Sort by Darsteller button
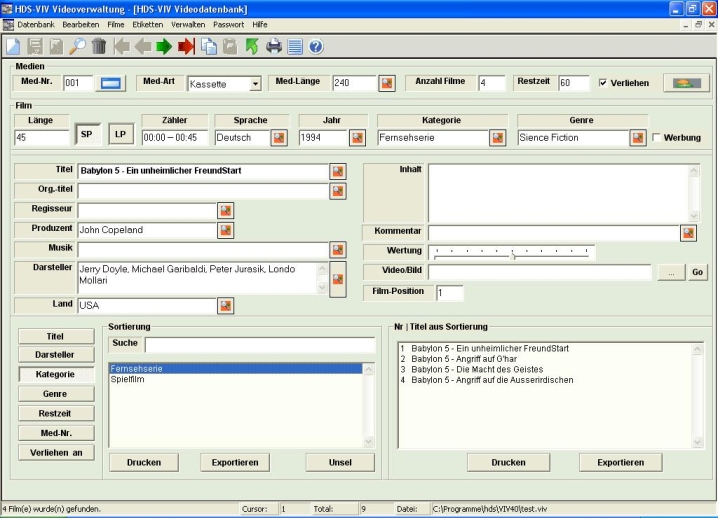Viewport: 718px width, 518px height. coord(55,355)
